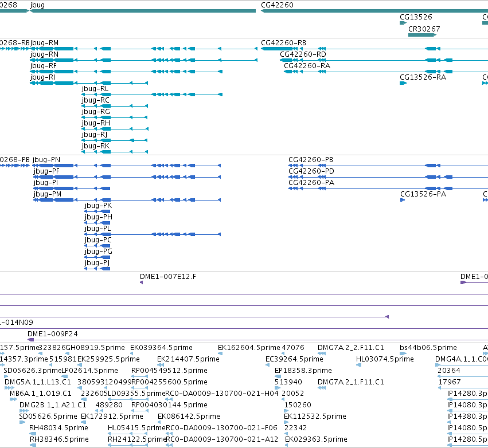This screenshot has height=448, width=488.
Task: Click the jbug-RL transcript label
Action: click(x=95, y=89)
